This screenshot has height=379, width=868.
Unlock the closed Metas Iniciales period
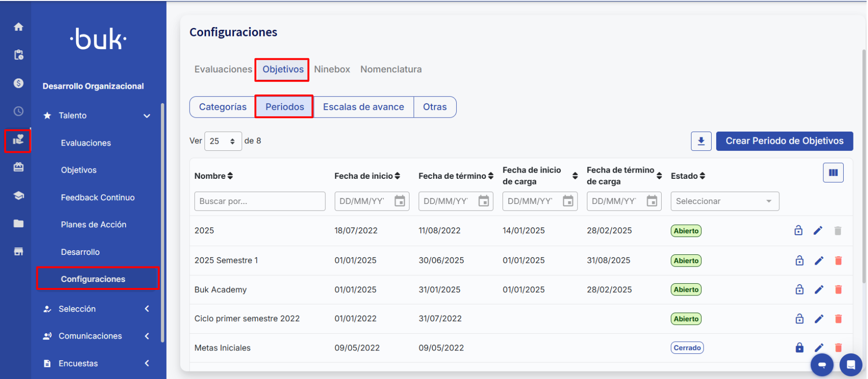pyautogui.click(x=799, y=348)
